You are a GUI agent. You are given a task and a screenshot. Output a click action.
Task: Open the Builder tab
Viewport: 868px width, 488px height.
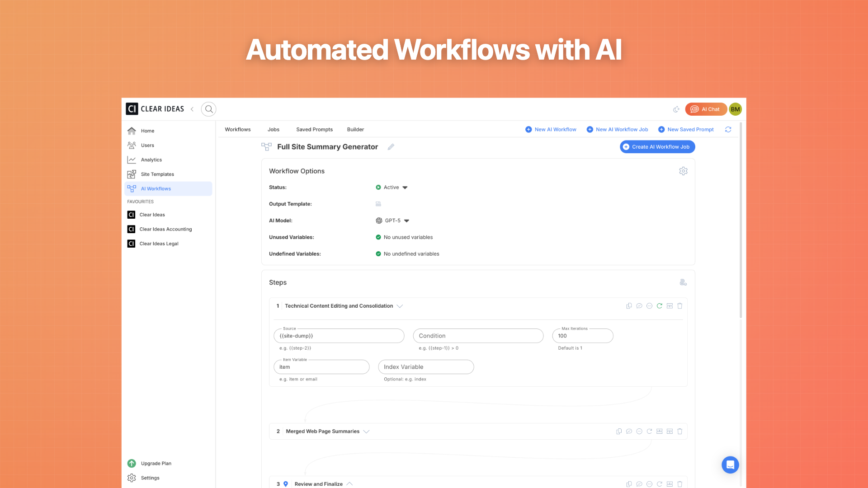(x=355, y=129)
